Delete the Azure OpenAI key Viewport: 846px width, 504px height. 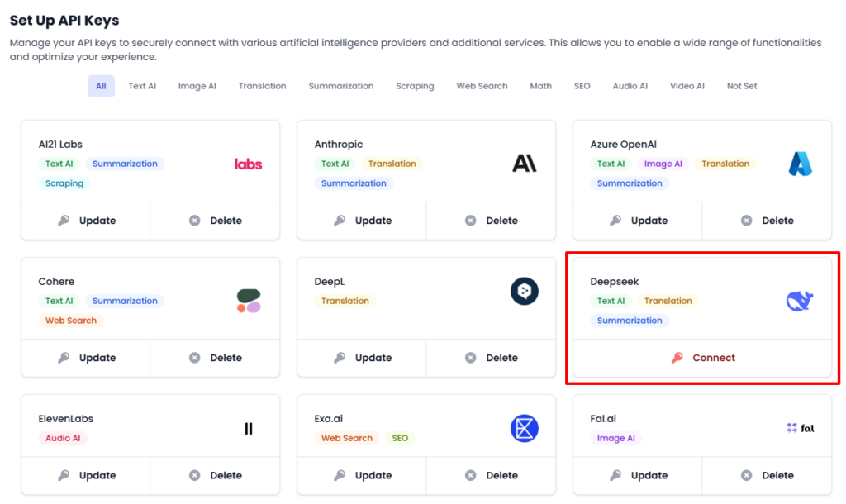coord(766,221)
